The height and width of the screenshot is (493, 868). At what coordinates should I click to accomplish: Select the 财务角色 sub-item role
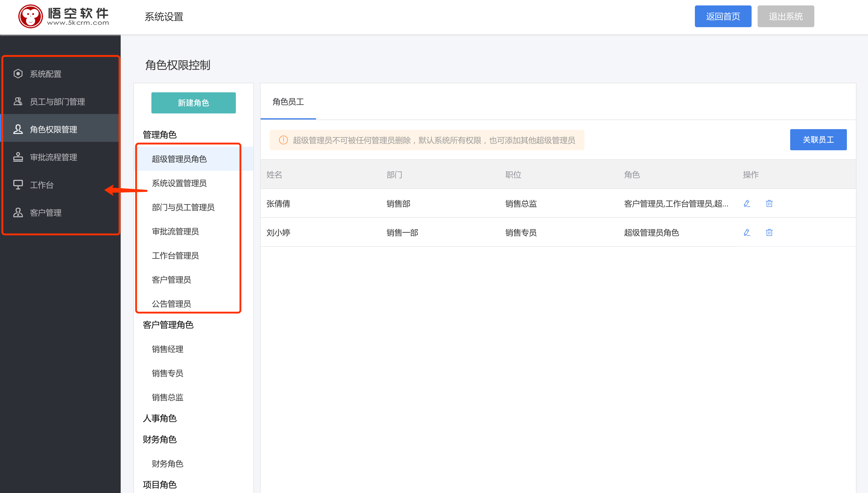coord(194,463)
